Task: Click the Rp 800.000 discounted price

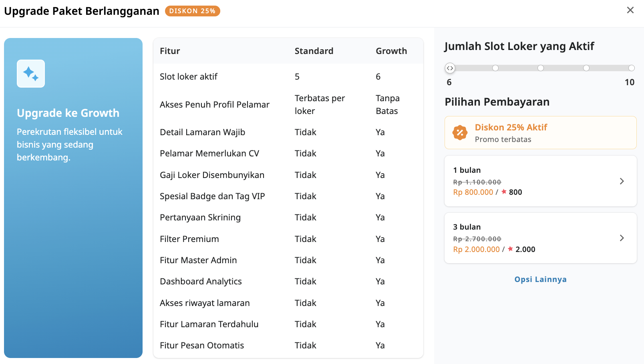Action: click(473, 192)
